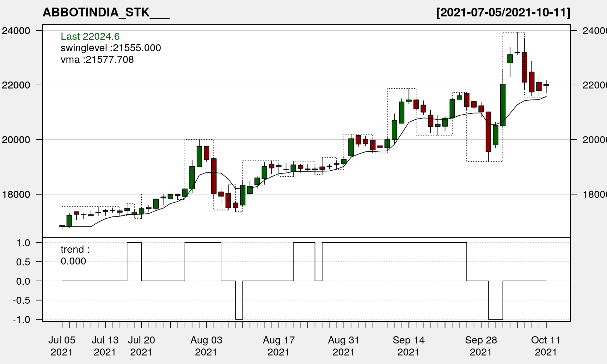Click the -1.0 trend axis label

point(21,319)
